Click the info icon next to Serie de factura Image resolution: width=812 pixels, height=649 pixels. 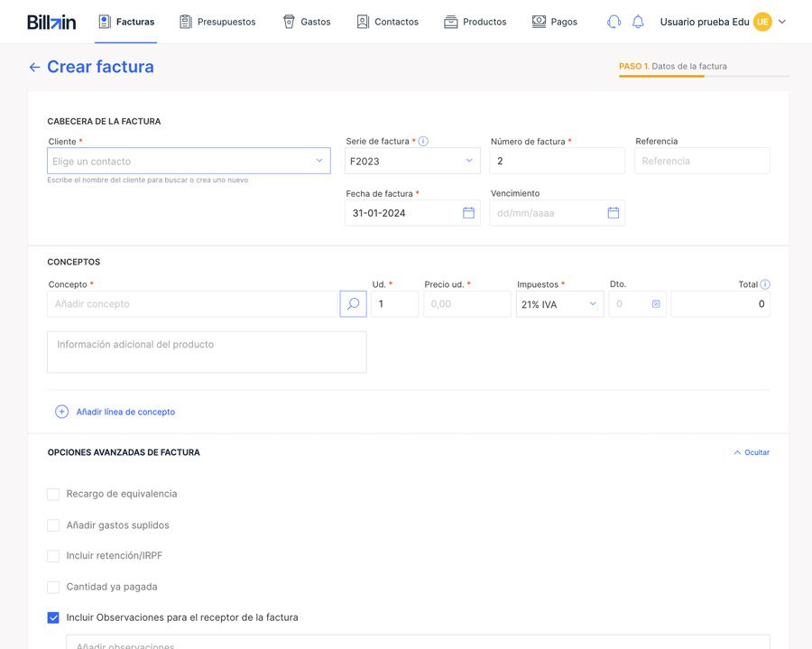[x=423, y=142]
